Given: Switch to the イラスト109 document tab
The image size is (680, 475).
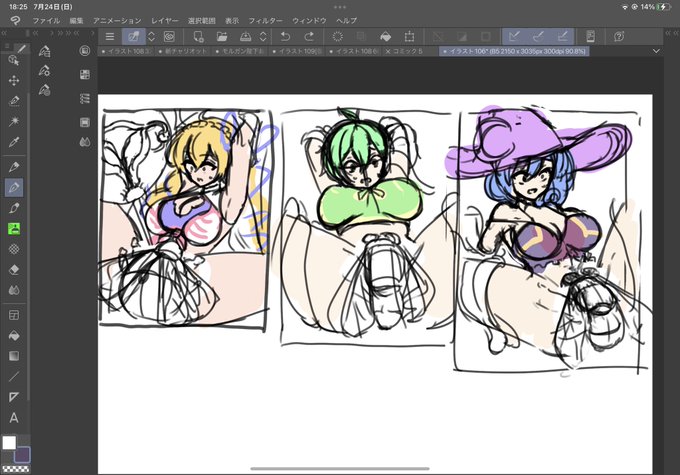Looking at the screenshot, I should (297, 51).
